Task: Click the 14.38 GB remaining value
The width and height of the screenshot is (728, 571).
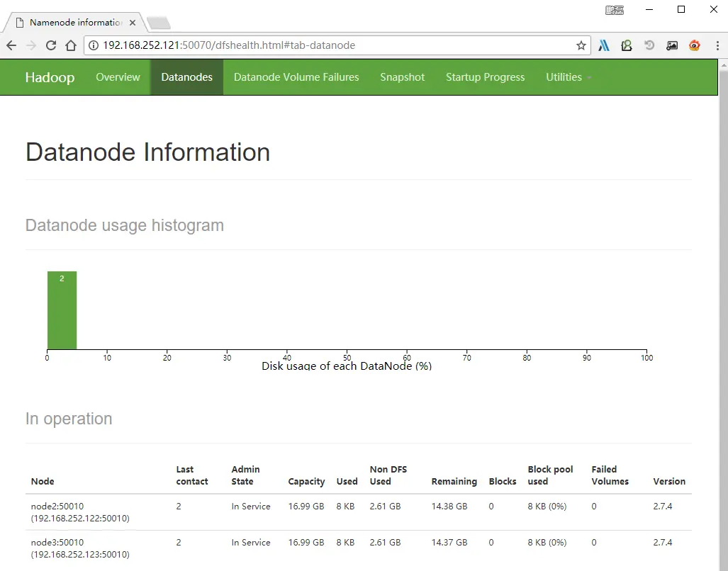Action: (x=449, y=506)
